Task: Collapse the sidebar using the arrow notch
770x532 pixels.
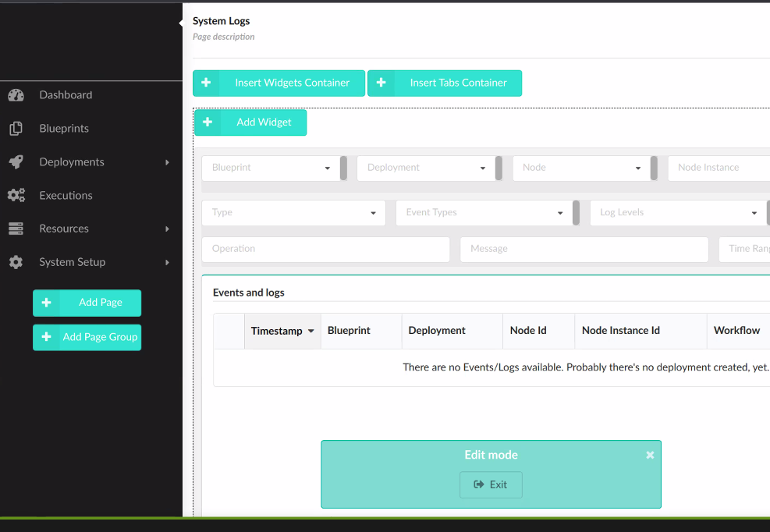Action: [x=181, y=23]
